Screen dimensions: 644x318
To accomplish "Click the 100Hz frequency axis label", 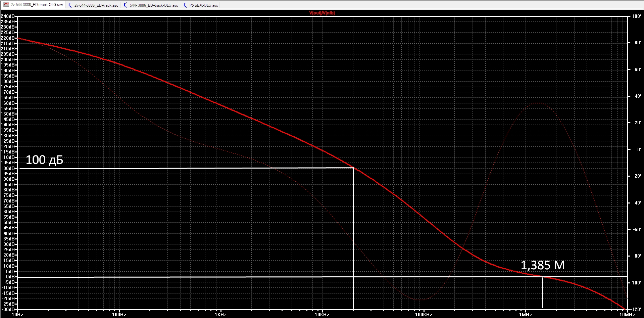I will (119, 315).
